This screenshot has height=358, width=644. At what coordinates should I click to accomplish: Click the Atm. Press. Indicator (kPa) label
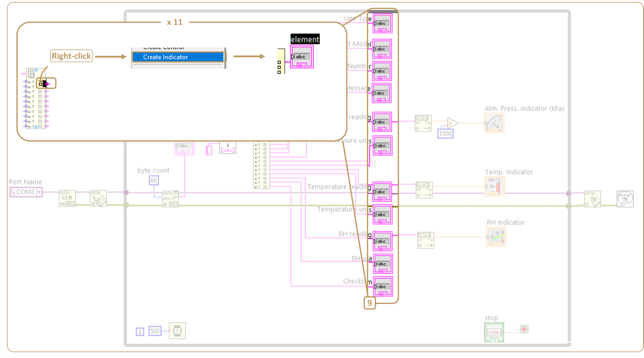(524, 108)
